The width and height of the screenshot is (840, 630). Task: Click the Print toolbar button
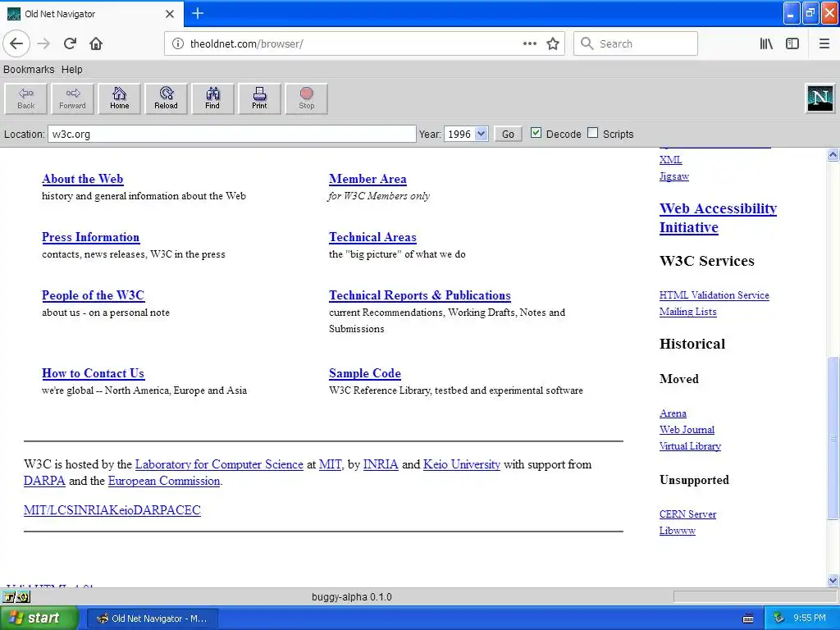click(x=259, y=98)
